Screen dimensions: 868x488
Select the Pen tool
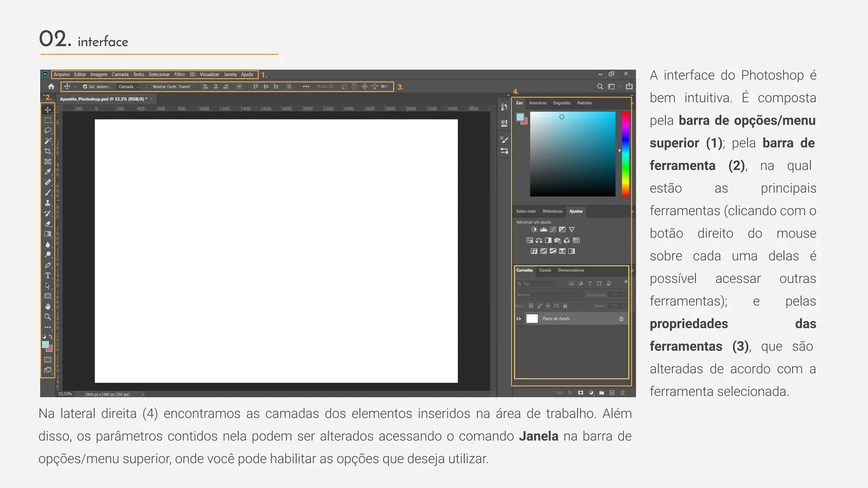pos(48,265)
